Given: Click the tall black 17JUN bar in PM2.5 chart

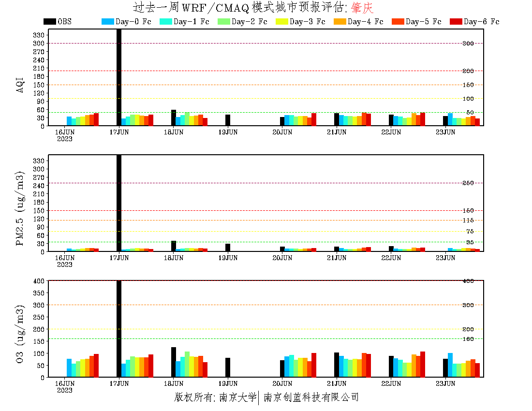Looking at the screenshot, I should point(119,203).
